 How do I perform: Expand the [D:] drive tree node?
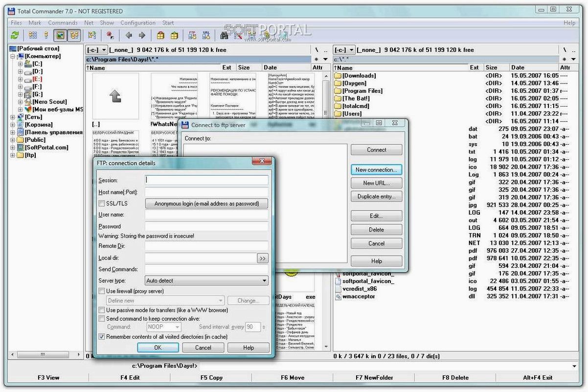tap(20, 71)
